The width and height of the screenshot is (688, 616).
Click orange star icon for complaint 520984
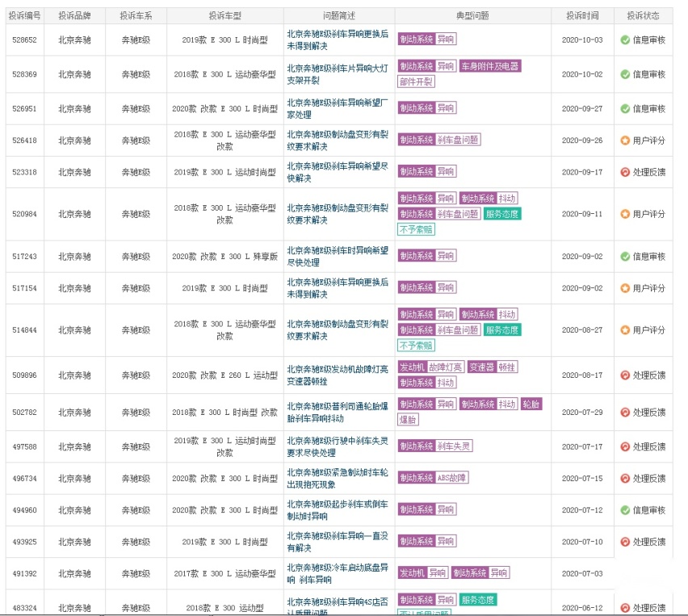(625, 214)
